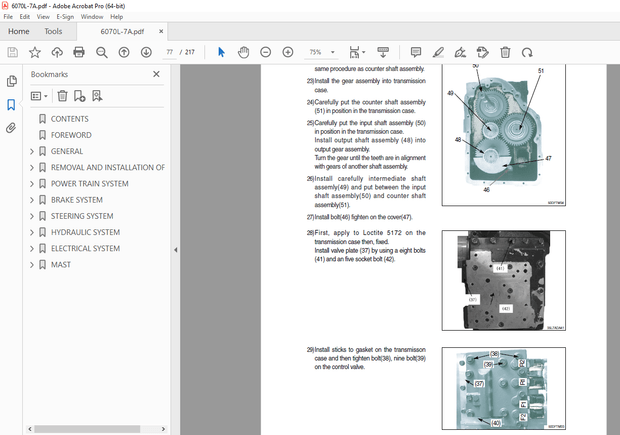Open the Sign/fill pen tool
The height and width of the screenshot is (435, 620).
click(x=460, y=52)
